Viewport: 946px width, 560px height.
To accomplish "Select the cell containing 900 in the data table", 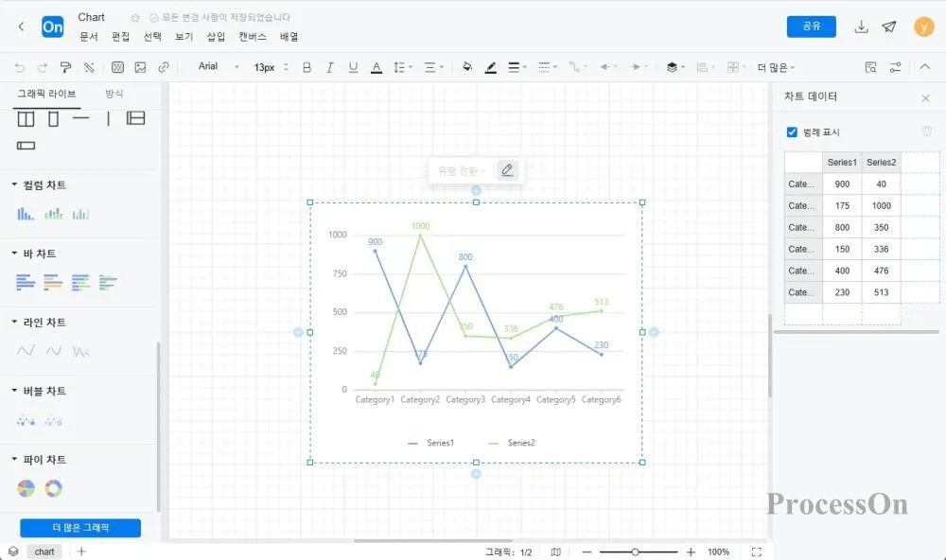I will tap(842, 184).
